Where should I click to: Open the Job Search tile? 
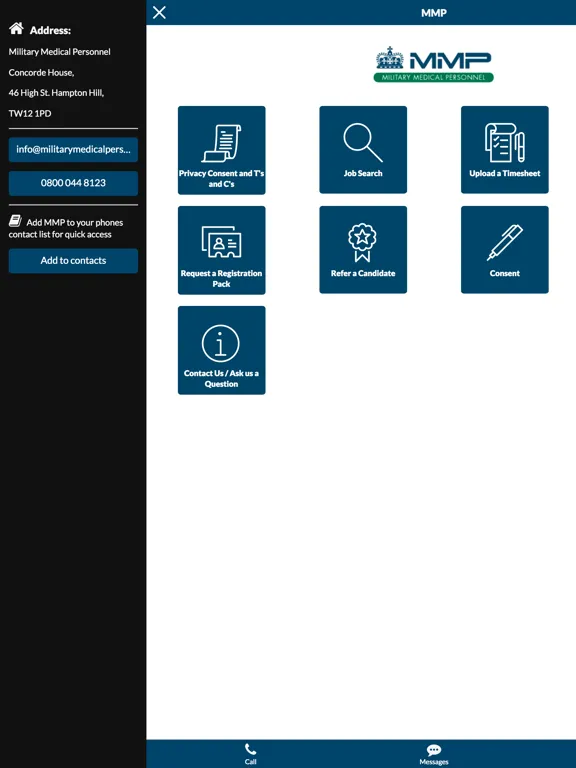(x=363, y=150)
